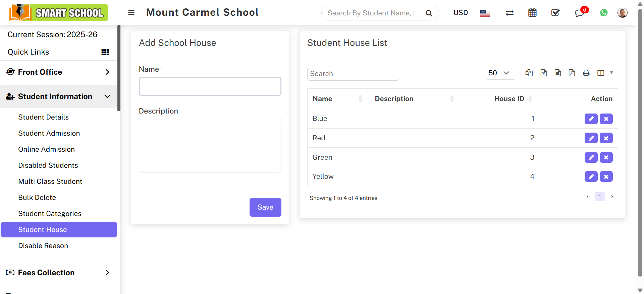The image size is (644, 294).
Task: Change the 50 entries-per-page dropdown
Action: tap(498, 73)
